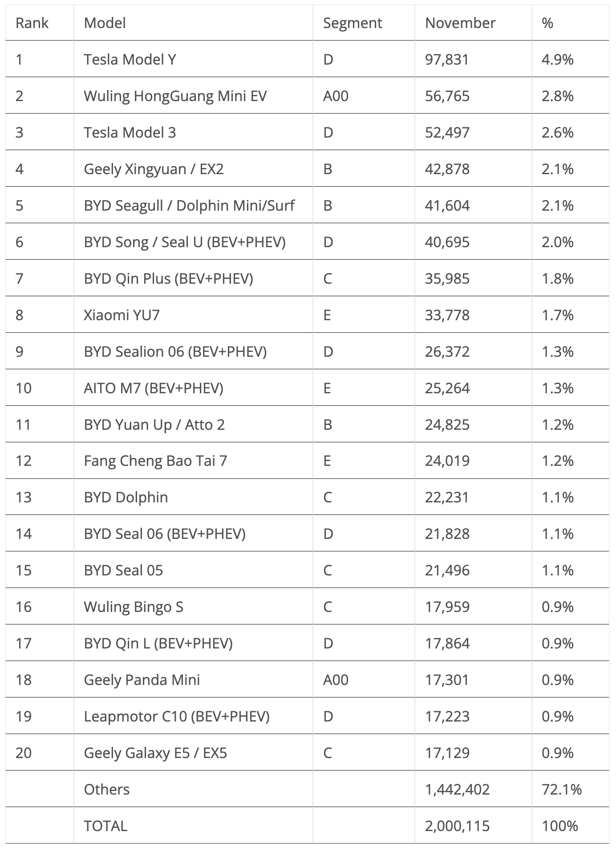Click the Fang Cheng Bao Tai 7 cell

(x=155, y=461)
